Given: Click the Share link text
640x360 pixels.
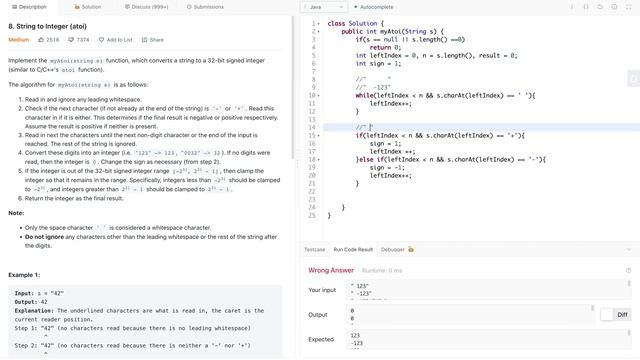Looking at the screenshot, I should [x=157, y=40].
